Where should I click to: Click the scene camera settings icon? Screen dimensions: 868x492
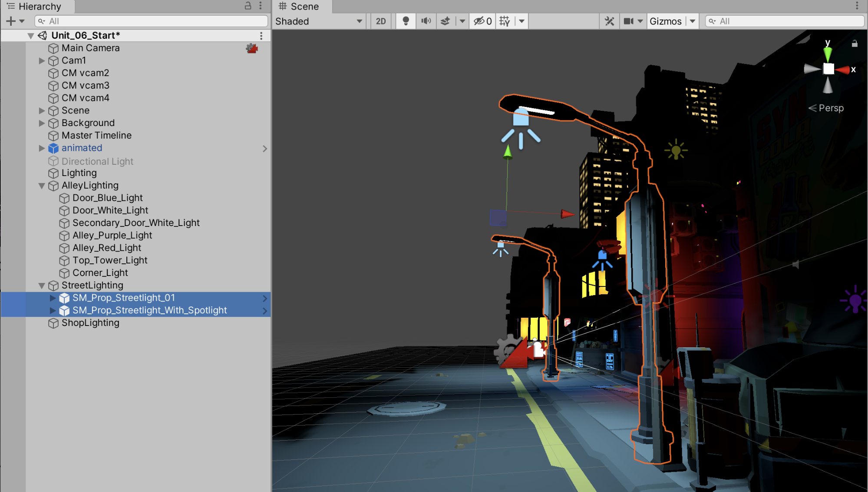click(x=628, y=21)
